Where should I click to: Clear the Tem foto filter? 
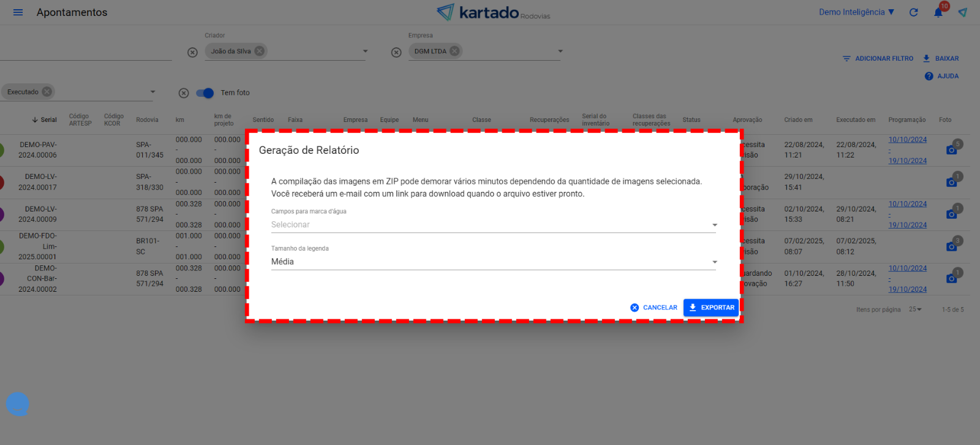click(x=184, y=93)
